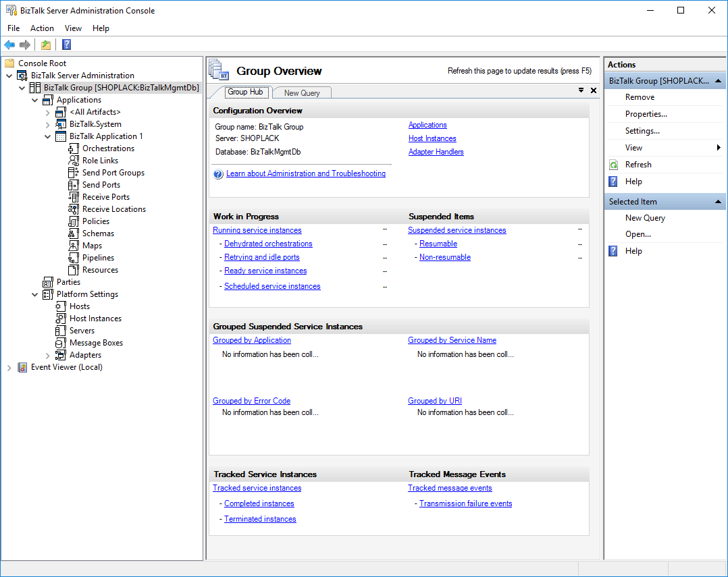Select the Adapters icon
Screen dimensions: 728x577
(x=60, y=355)
